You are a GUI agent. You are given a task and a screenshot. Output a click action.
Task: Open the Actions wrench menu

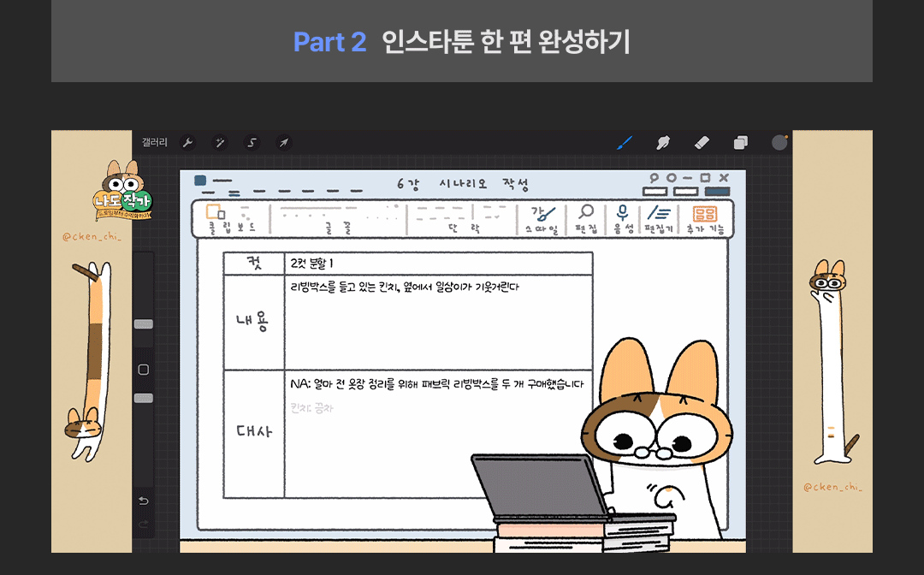pyautogui.click(x=188, y=143)
